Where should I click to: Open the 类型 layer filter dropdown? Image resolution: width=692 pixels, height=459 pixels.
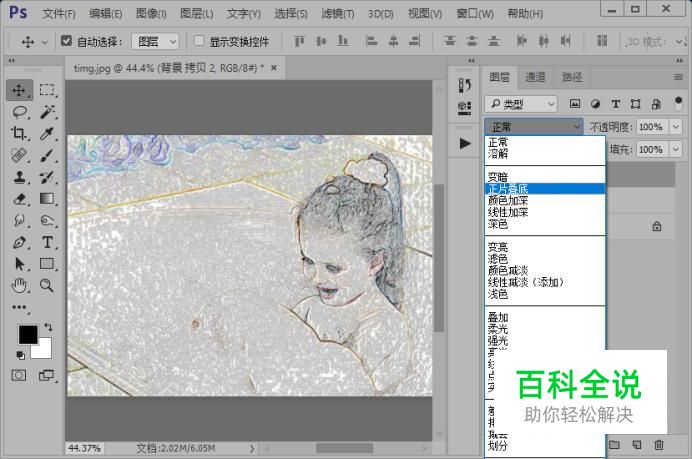coord(521,104)
